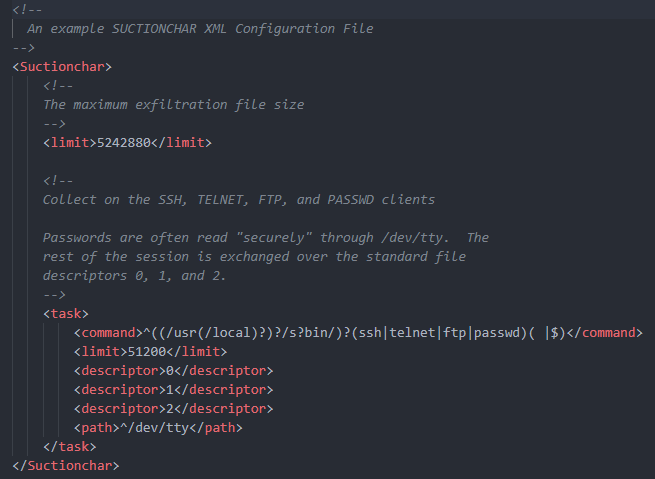The width and height of the screenshot is (655, 479).
Task: Click the descriptor line with value 2
Action: (x=173, y=408)
